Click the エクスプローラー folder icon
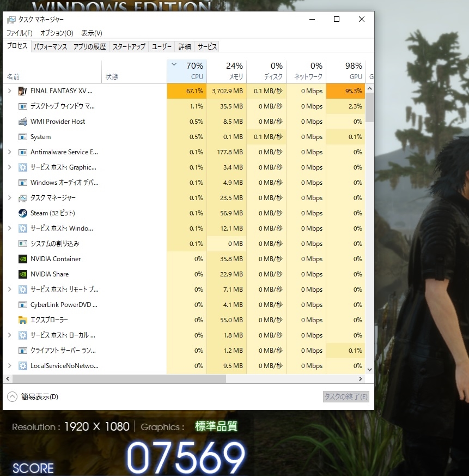The image size is (469, 476). (23, 320)
